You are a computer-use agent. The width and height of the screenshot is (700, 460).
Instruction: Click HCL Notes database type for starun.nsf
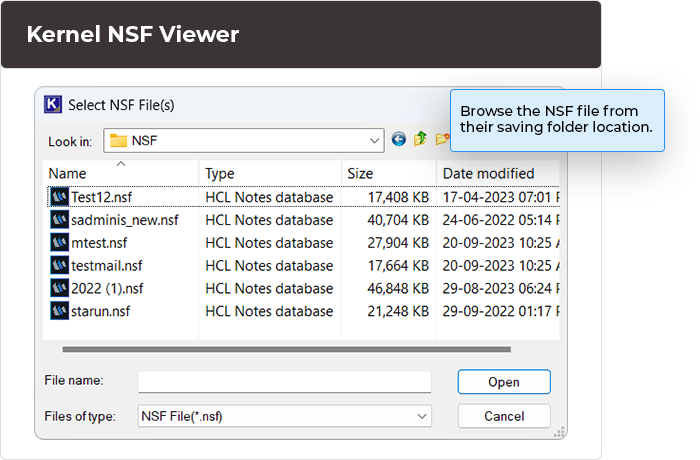[x=269, y=311]
